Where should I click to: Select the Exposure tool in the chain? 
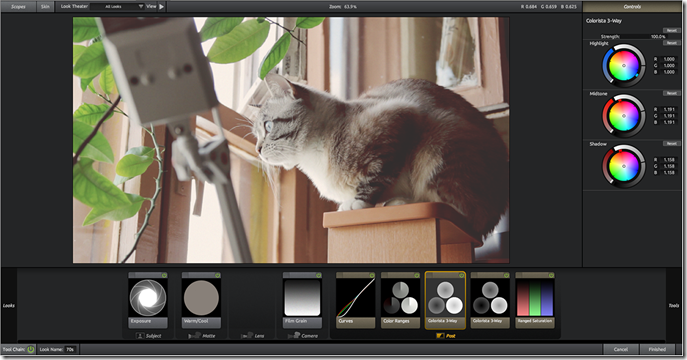pos(148,300)
